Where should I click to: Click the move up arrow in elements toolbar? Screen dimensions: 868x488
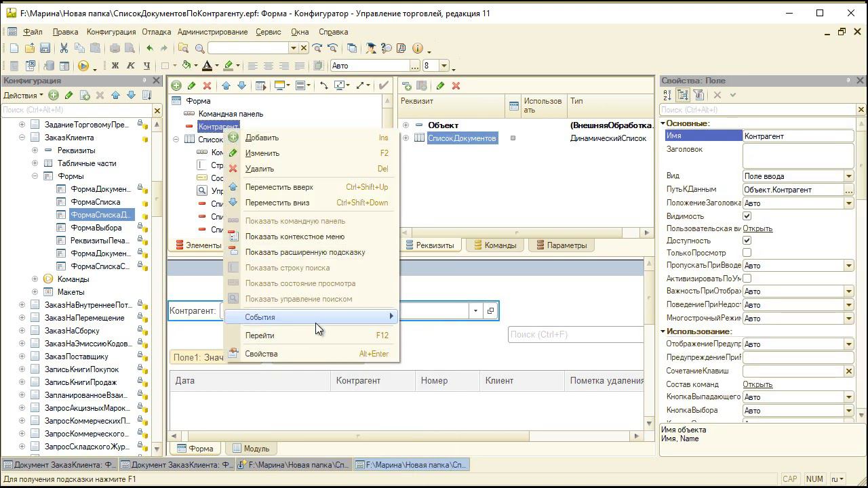click(226, 85)
